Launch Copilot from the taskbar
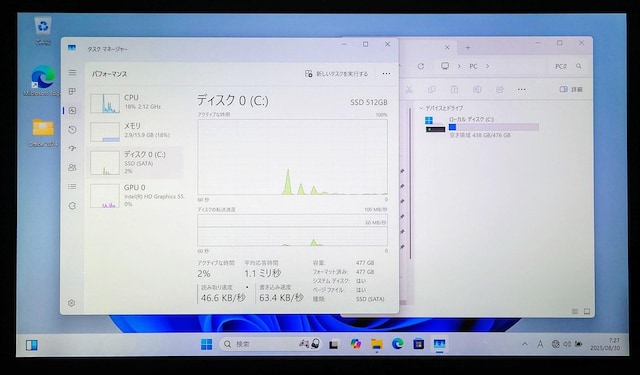Viewport: 640px width, 375px height. [356, 344]
